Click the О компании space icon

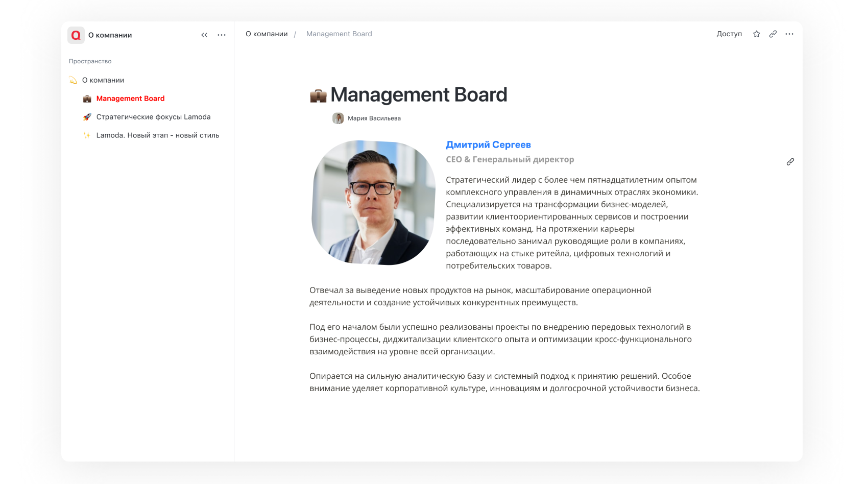click(x=73, y=80)
